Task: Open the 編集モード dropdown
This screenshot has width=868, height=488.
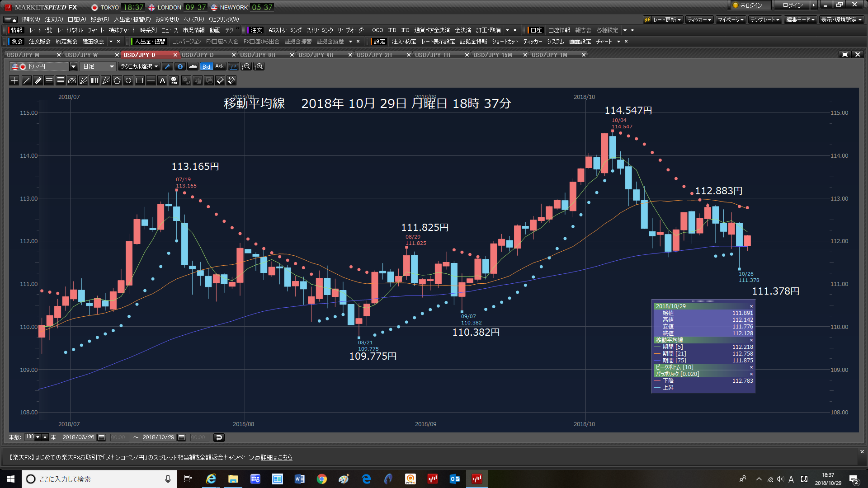Action: point(800,19)
